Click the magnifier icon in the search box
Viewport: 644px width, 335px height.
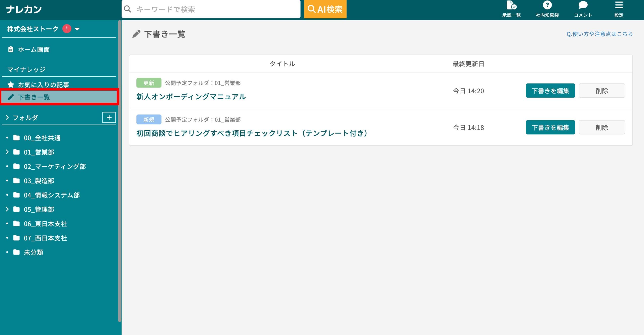tap(128, 9)
